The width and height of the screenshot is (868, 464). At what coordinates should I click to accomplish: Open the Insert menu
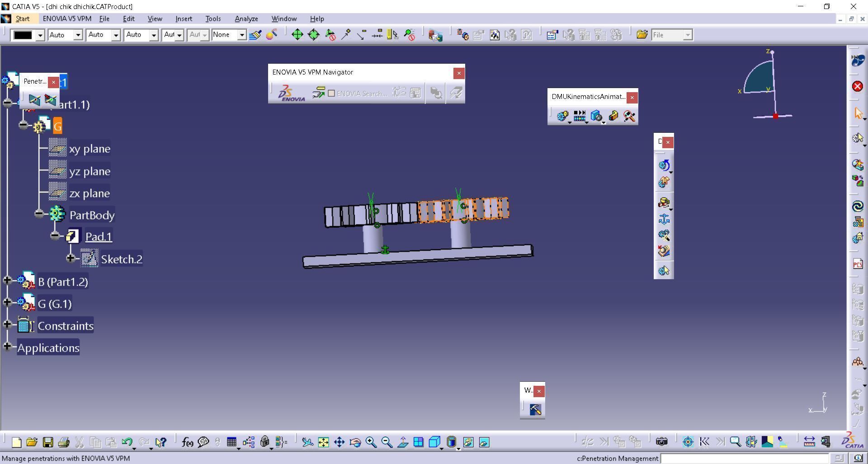184,19
